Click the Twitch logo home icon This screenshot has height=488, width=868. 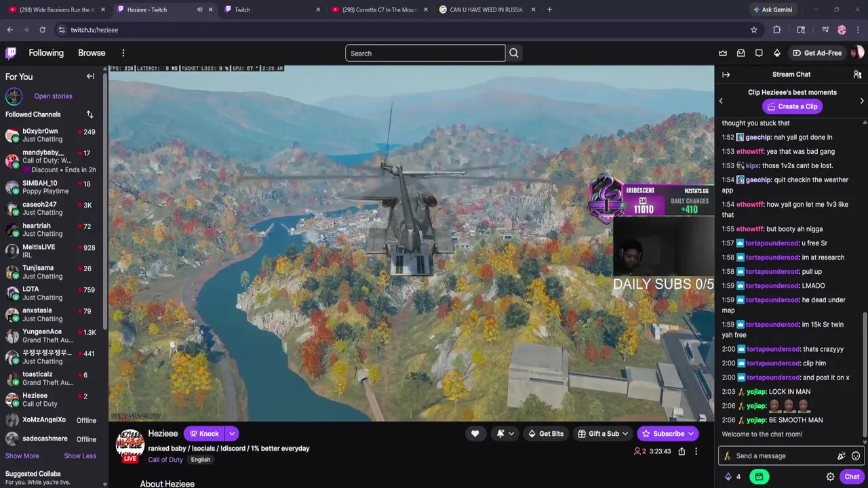11,53
